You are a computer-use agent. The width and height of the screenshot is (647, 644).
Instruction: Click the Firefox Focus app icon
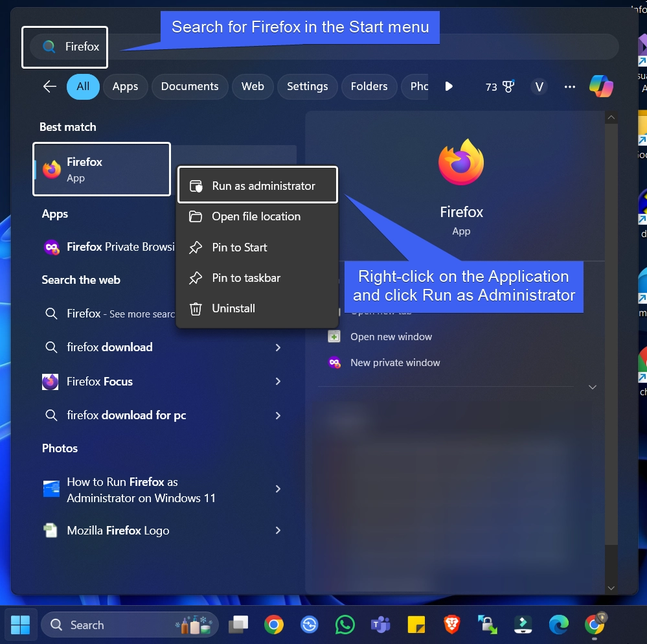51,382
